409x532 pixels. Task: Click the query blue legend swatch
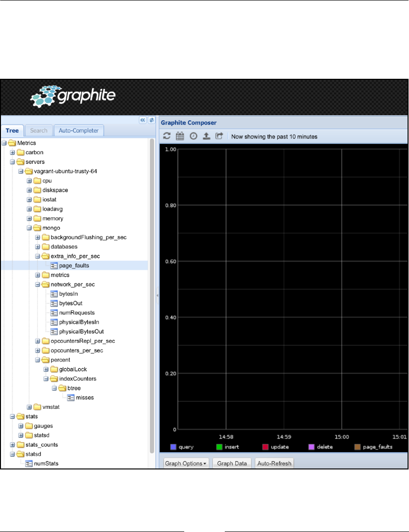pyautogui.click(x=173, y=447)
